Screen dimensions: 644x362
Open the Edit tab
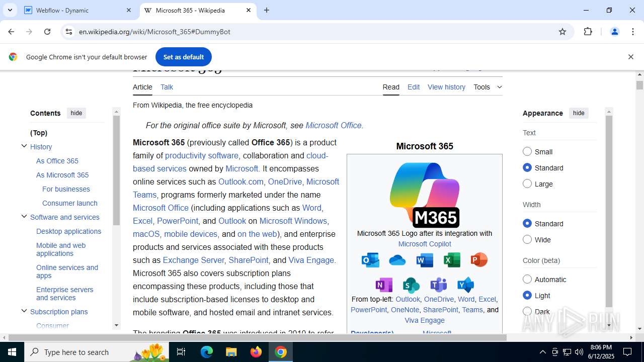pos(414,87)
